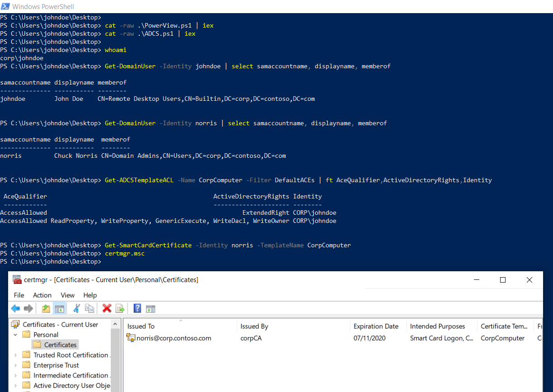The height and width of the screenshot is (392, 553).
Task: Select Enterprise Trust folder in tree
Action: (56, 365)
